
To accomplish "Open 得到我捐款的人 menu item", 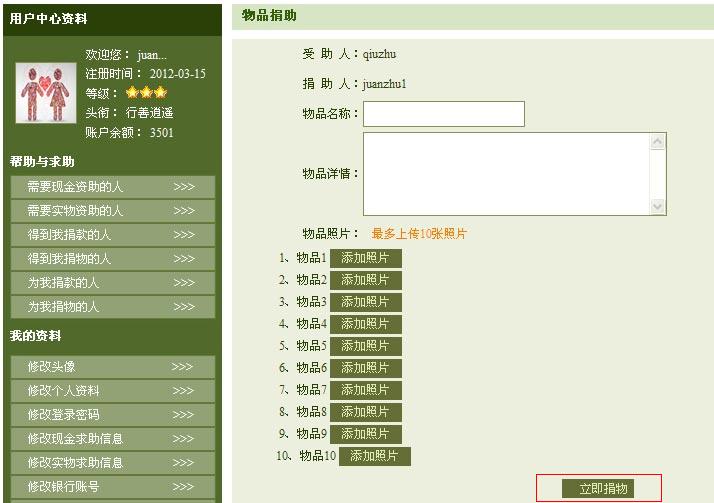I will (112, 235).
